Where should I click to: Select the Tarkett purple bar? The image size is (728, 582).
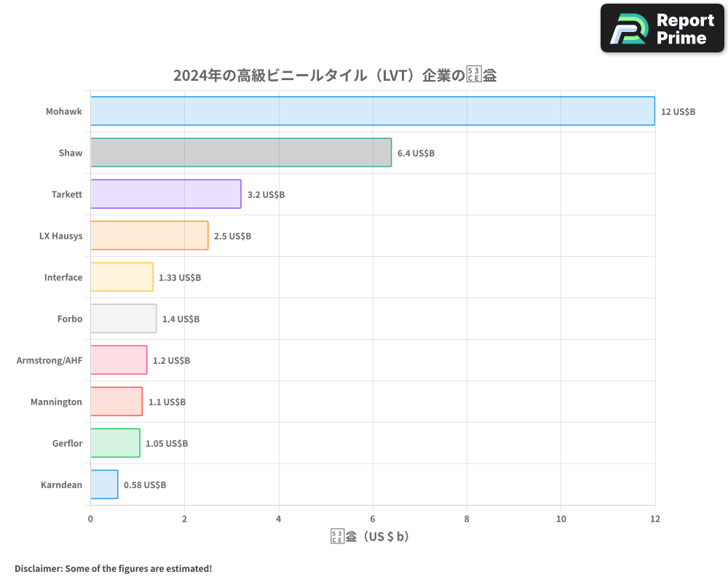pyautogui.click(x=165, y=194)
